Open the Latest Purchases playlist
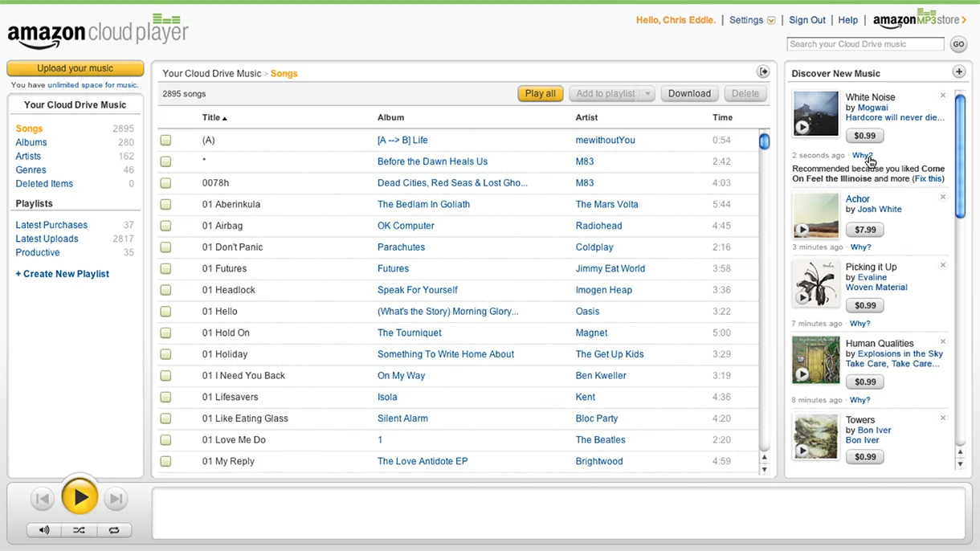This screenshot has width=980, height=551. point(51,225)
